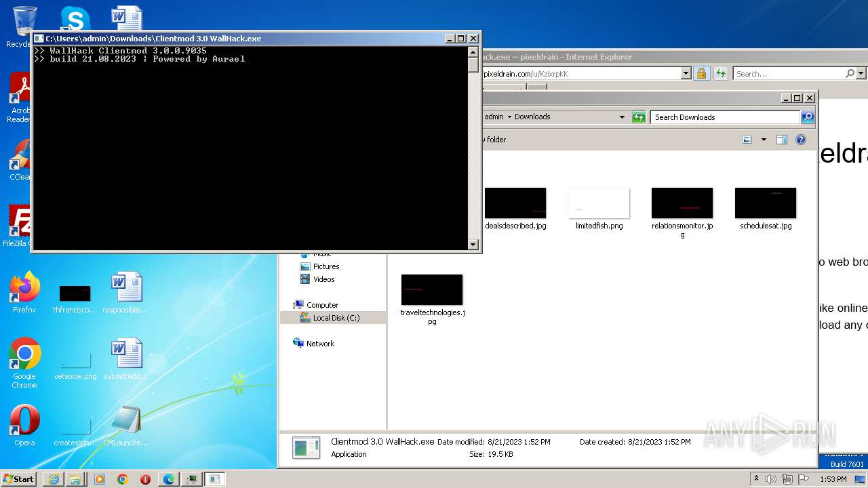The height and width of the screenshot is (488, 868).
Task: Click the Search Downloads magnifier button
Action: pyautogui.click(x=807, y=117)
